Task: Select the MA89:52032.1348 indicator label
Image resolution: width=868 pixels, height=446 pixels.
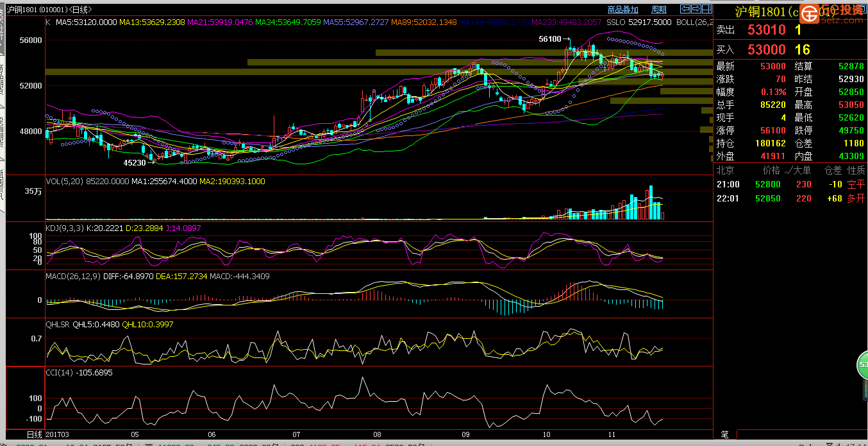Action: 424,22
